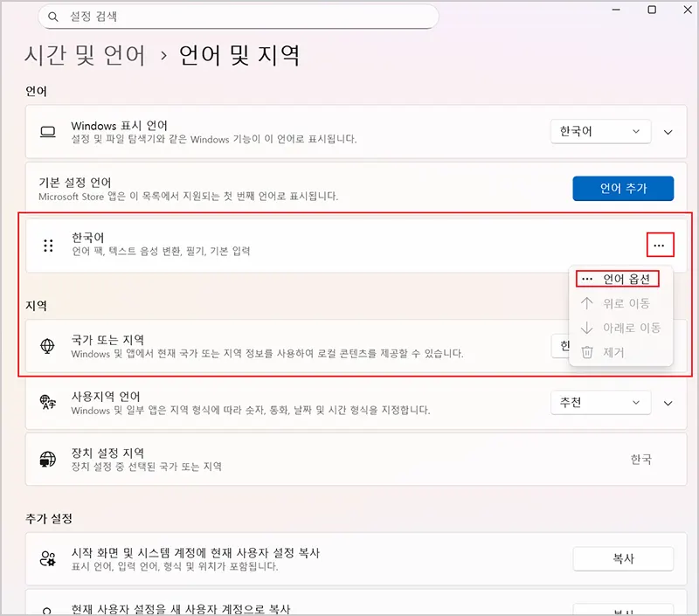The width and height of the screenshot is (699, 616).
Task: Expand the Windows 표시 언어 section chevron
Action: 668,132
